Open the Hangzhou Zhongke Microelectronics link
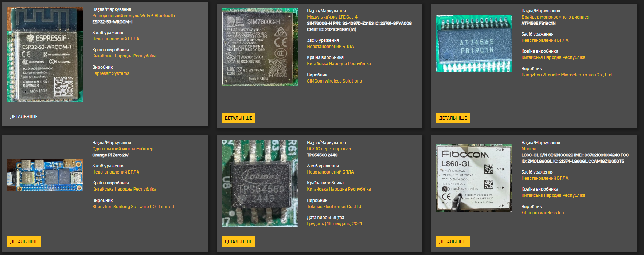This screenshot has width=644, height=255. coord(567,75)
